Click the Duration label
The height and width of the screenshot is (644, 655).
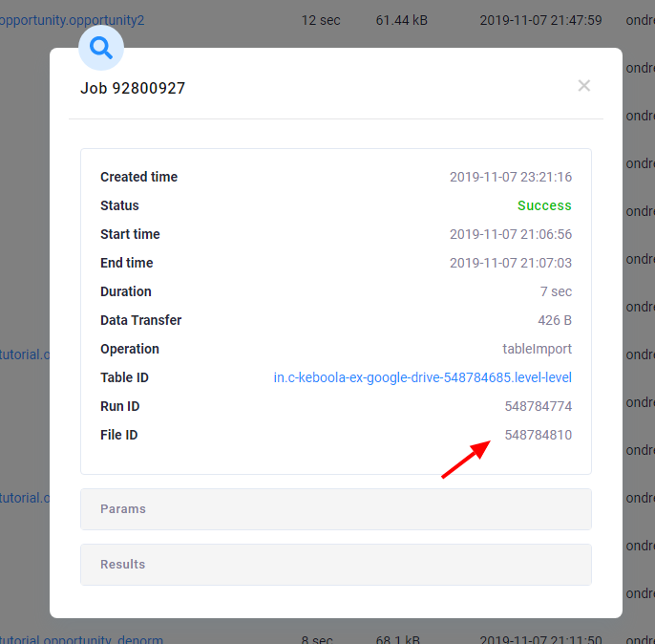coord(126,291)
